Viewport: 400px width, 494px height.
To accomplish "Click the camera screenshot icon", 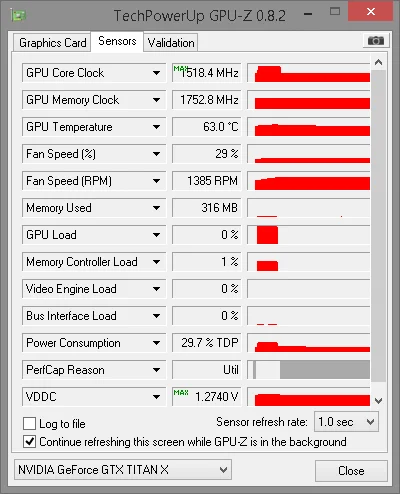I will pyautogui.click(x=375, y=41).
